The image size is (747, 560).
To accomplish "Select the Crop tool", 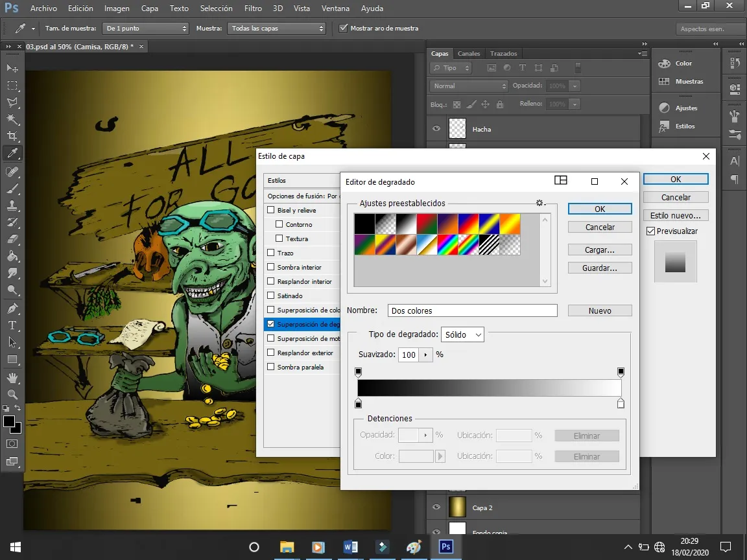I will 12,135.
